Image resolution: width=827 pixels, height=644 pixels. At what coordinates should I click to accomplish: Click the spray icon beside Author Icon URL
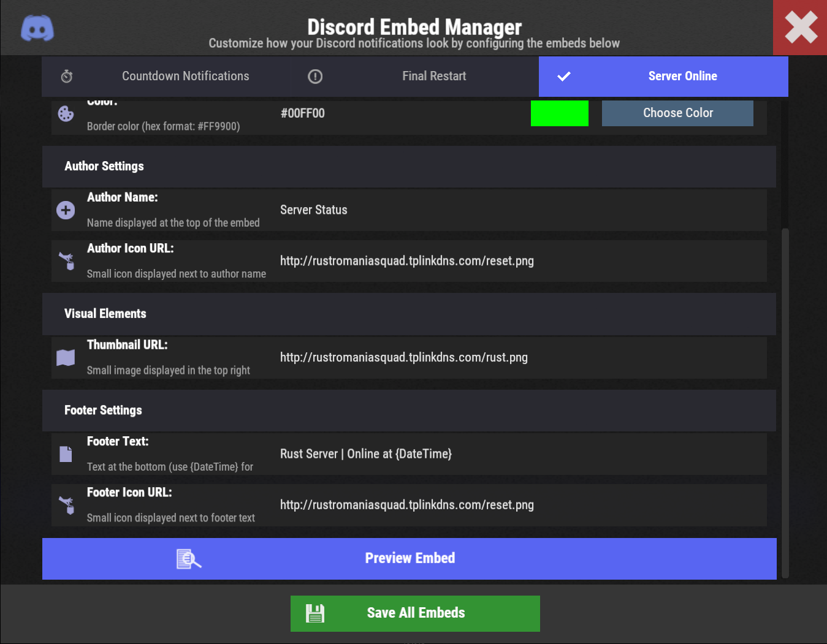[66, 261]
